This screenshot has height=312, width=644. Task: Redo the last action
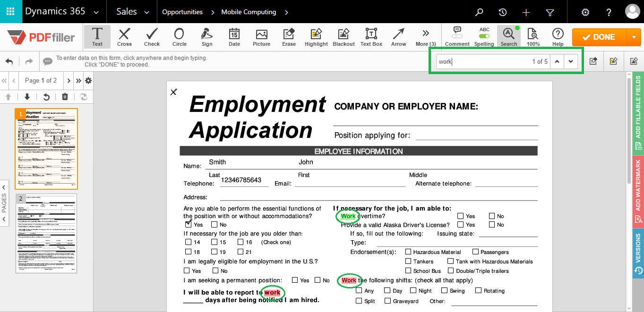point(29,61)
